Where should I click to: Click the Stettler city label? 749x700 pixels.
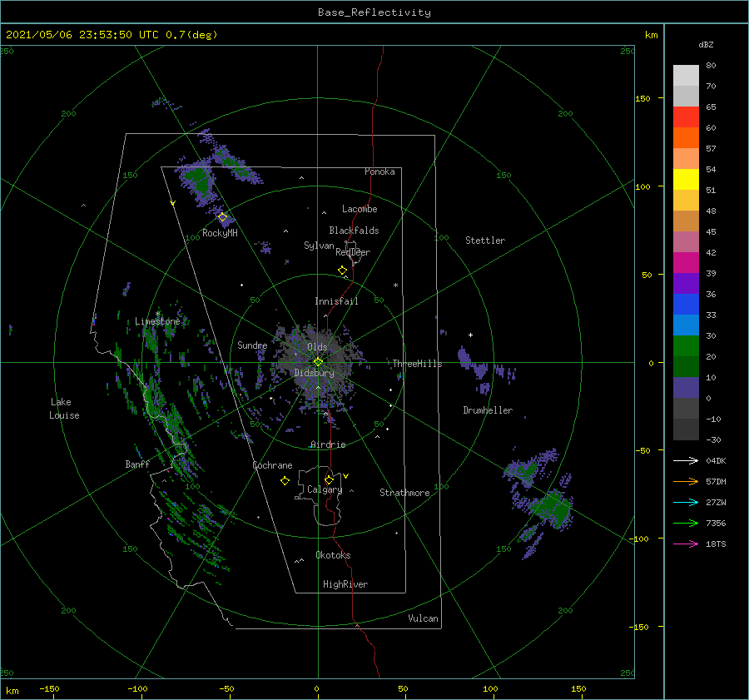pos(485,241)
